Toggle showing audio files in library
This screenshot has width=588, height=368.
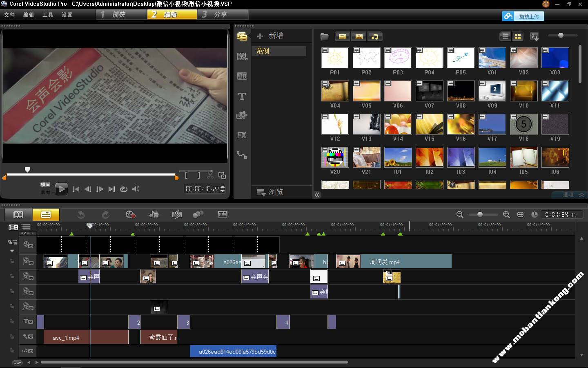[374, 36]
